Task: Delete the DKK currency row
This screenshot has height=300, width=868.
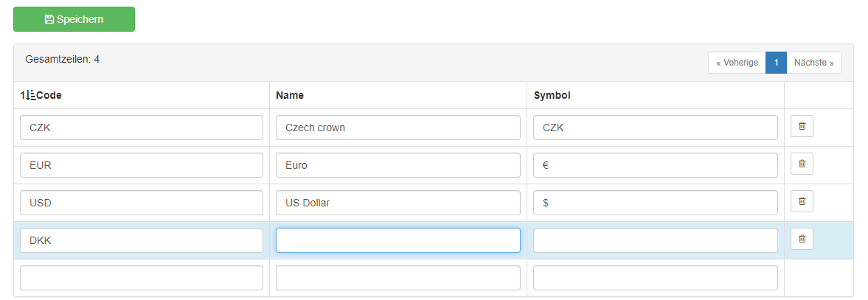Action: [802, 239]
